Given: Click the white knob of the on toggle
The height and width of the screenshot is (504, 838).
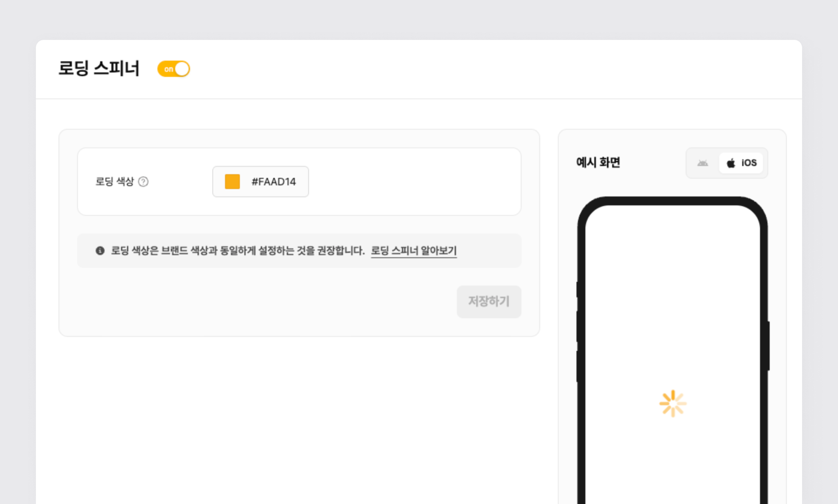Looking at the screenshot, I should 182,69.
